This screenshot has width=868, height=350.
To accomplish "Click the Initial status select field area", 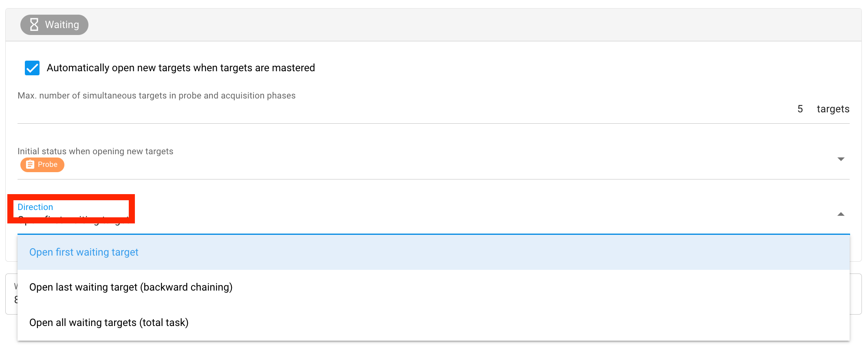I will click(408, 165).
